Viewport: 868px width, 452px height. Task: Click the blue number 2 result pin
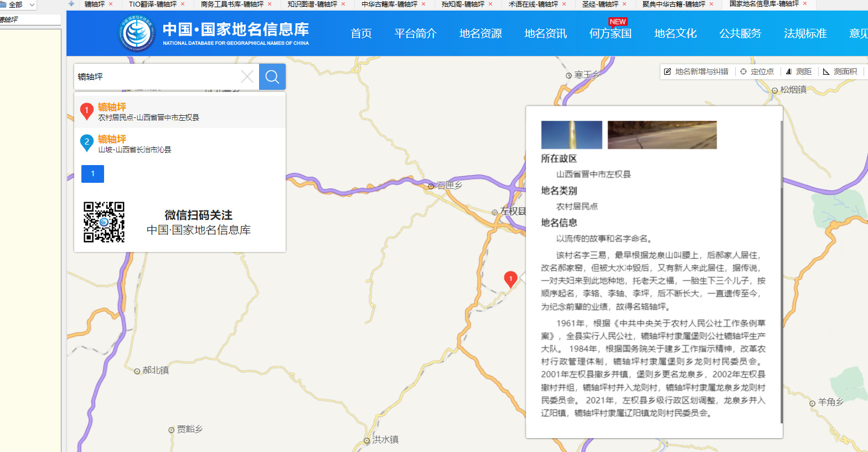(87, 142)
